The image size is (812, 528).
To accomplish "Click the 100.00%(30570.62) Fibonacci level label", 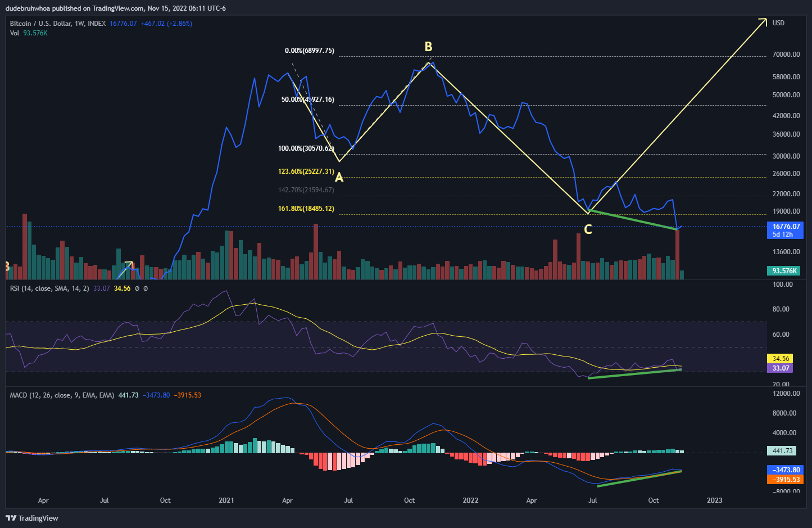I will (x=306, y=148).
